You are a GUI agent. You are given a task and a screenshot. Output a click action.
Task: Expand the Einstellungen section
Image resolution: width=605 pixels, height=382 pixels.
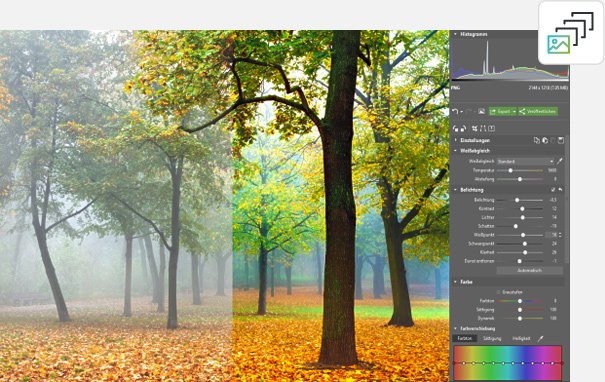pyautogui.click(x=455, y=140)
